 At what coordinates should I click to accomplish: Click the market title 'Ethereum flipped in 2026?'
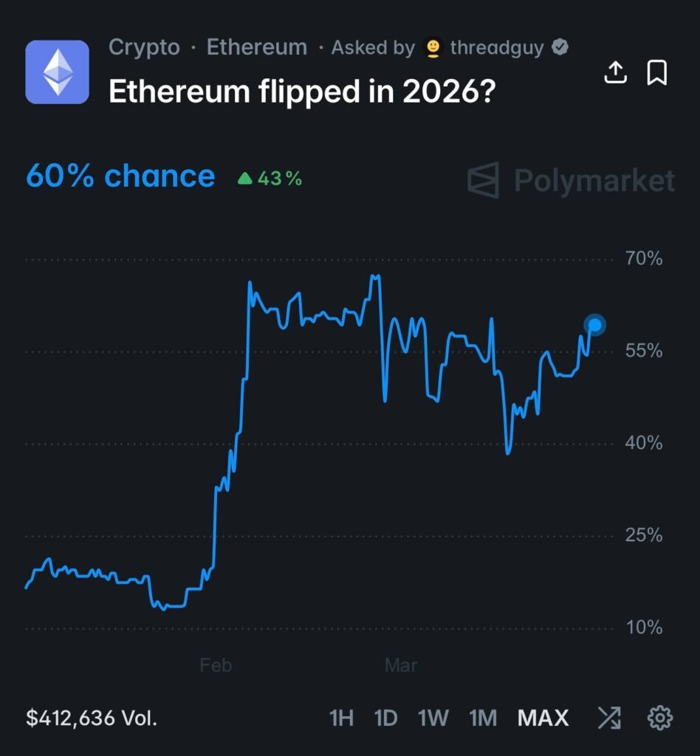pyautogui.click(x=301, y=91)
